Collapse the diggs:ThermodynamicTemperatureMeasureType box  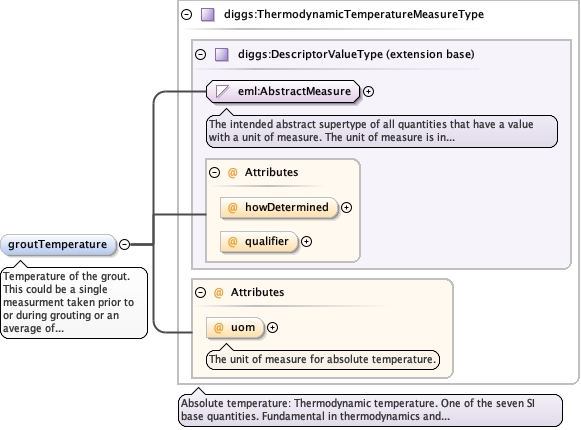[187, 15]
